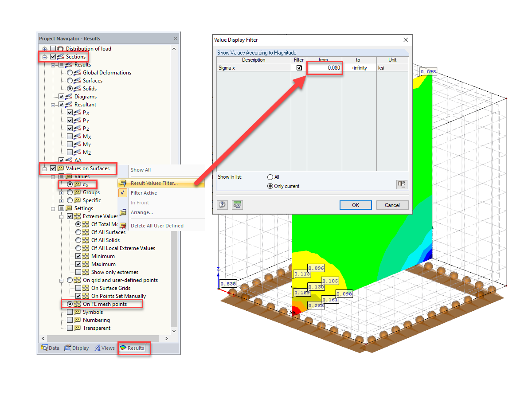Click the Resultant node icon

(69, 105)
